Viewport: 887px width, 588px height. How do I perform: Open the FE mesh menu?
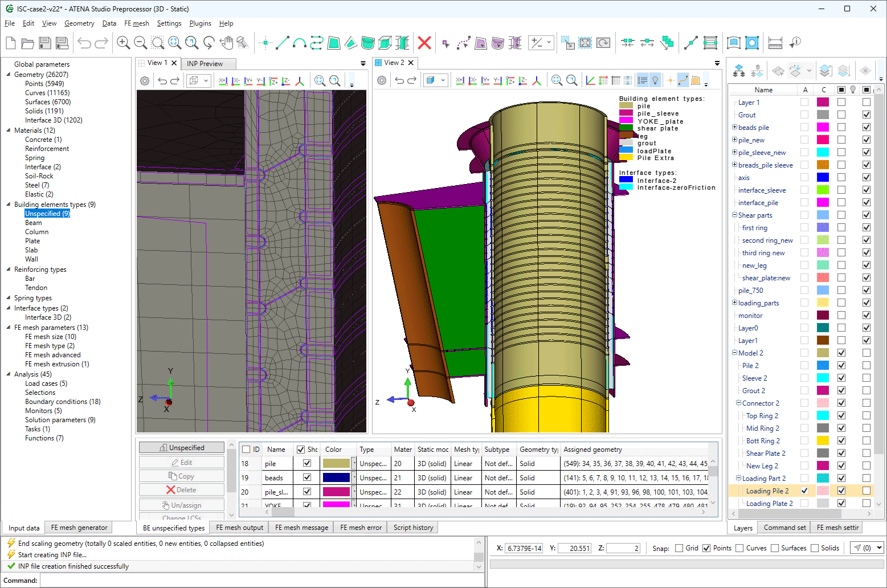(137, 23)
